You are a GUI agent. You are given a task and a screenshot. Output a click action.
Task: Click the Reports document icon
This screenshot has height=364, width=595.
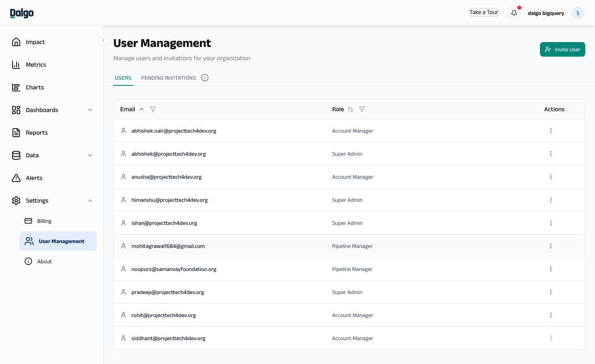click(x=16, y=132)
